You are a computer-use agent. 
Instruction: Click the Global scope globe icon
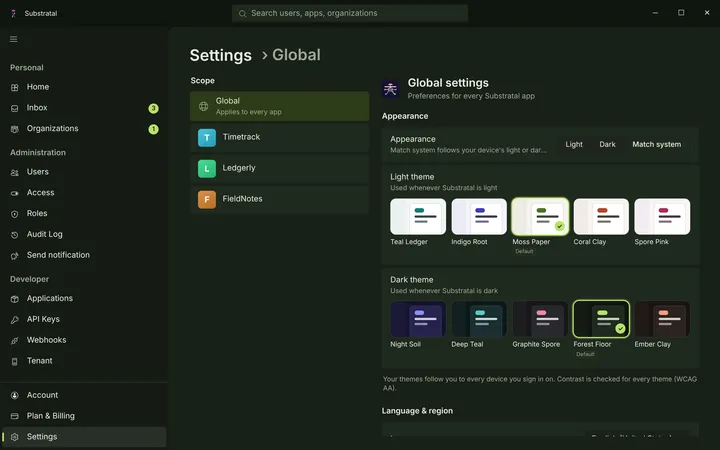[203, 107]
